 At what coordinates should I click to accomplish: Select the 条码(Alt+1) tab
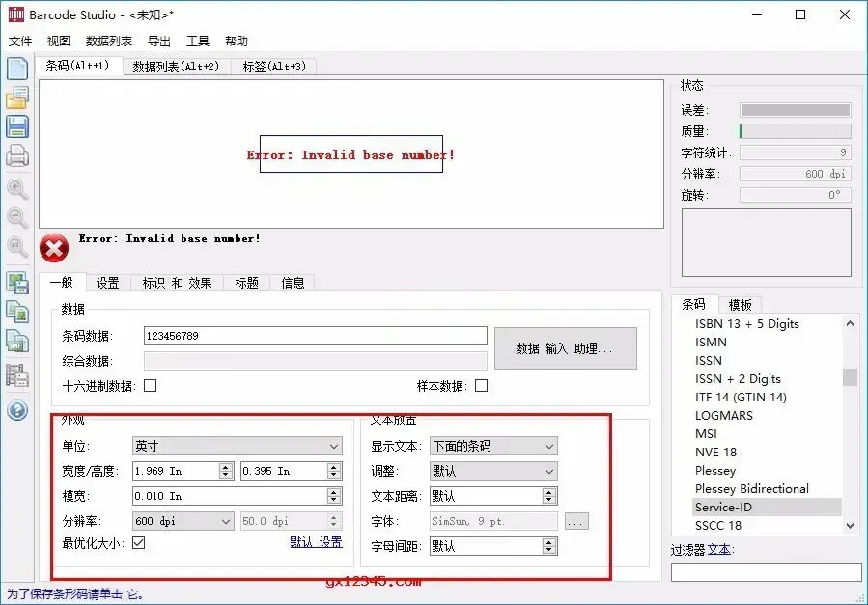pyautogui.click(x=77, y=66)
